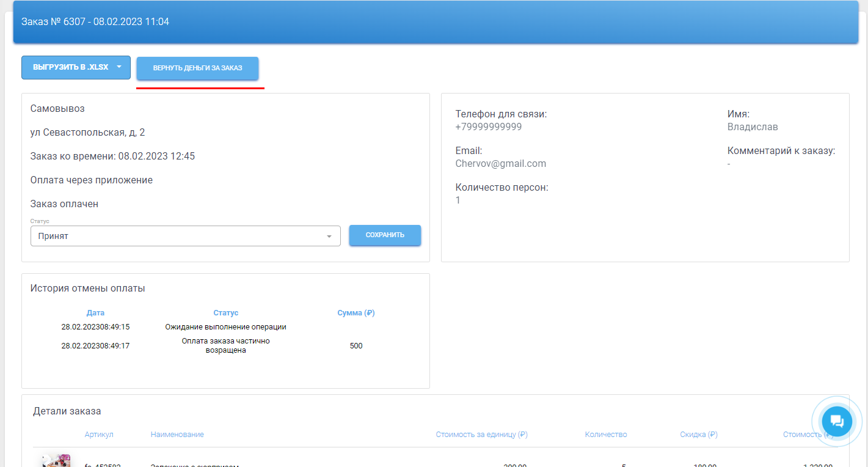Open the Статус dropdown showing Принят
The width and height of the screenshot is (868, 467).
[185, 236]
